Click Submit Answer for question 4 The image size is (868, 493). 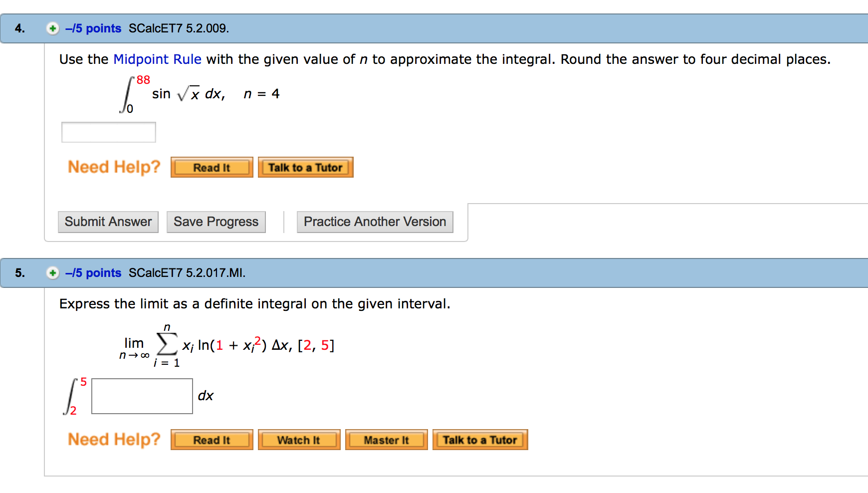click(x=108, y=222)
